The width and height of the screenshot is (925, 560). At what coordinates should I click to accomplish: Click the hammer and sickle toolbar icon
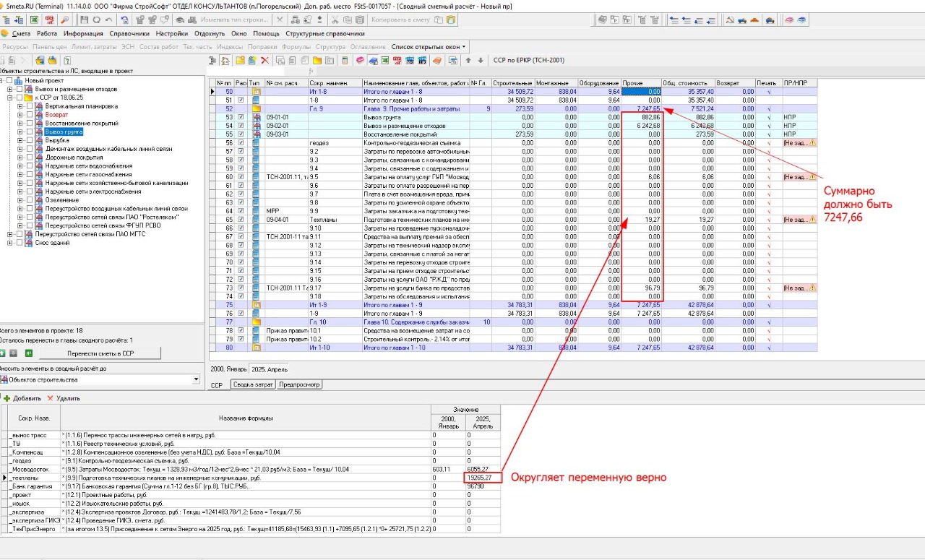coord(730,20)
